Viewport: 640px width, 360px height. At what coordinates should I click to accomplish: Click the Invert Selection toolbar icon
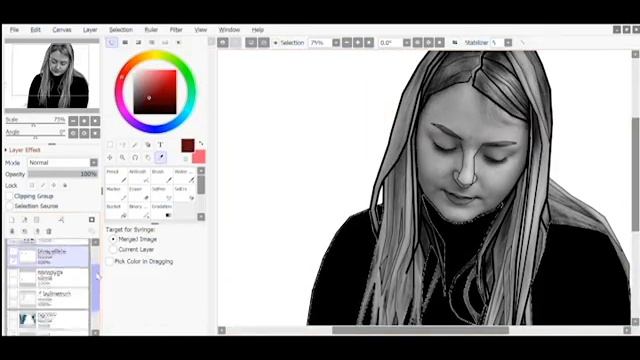click(264, 42)
